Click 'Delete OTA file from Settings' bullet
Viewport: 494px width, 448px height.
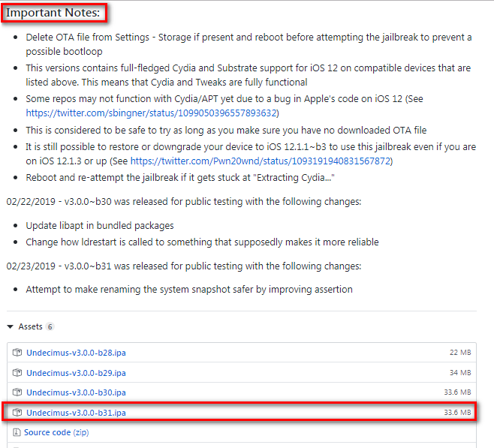(249, 44)
